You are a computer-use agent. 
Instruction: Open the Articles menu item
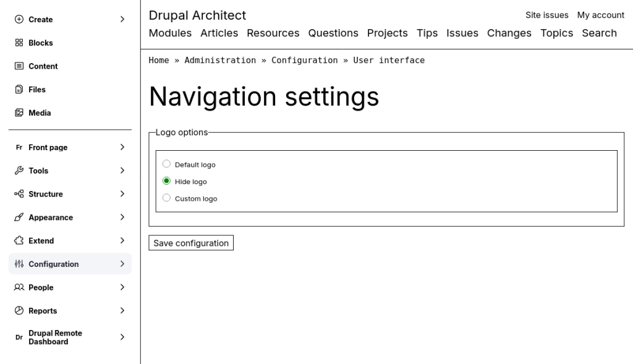219,33
